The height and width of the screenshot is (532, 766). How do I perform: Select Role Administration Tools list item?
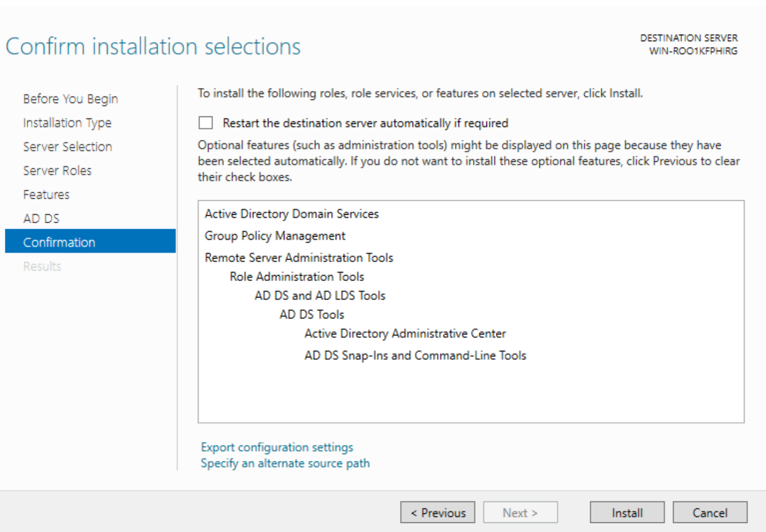point(297,277)
